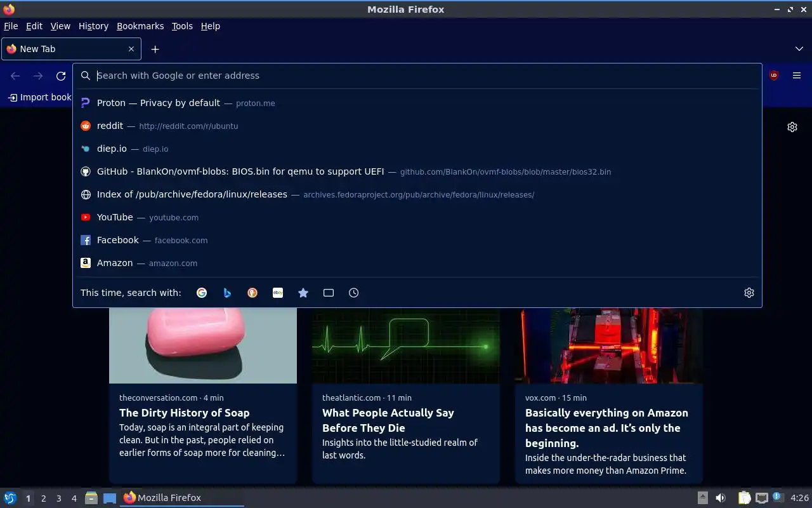Click the clipboard manager tray icon
The height and width of the screenshot is (508, 812).
[x=745, y=498]
